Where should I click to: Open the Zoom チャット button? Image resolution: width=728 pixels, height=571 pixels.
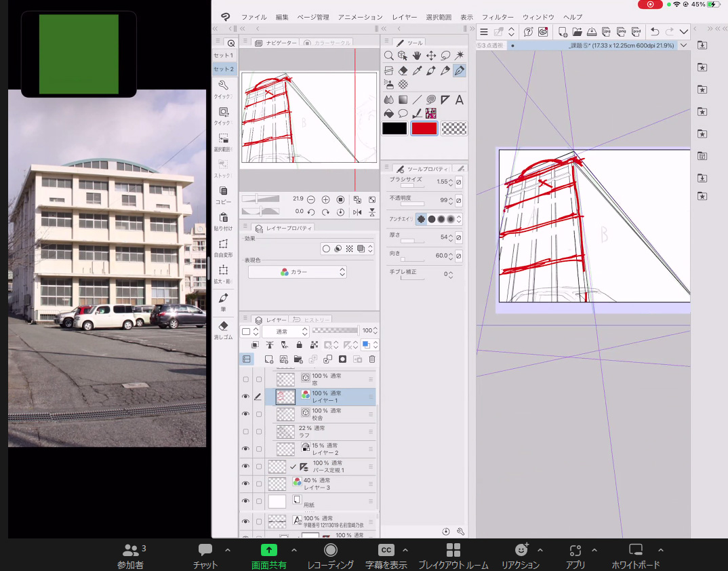coord(205,555)
